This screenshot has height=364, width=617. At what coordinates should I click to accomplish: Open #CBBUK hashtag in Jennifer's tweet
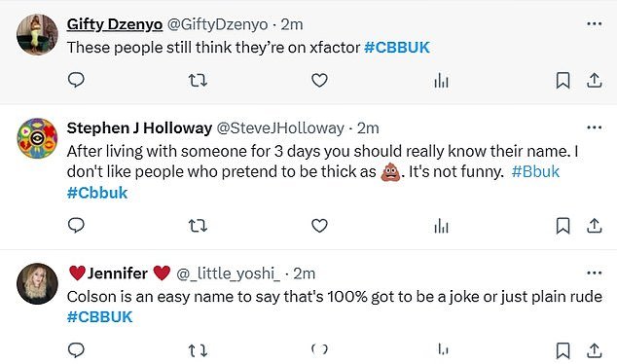coord(99,317)
